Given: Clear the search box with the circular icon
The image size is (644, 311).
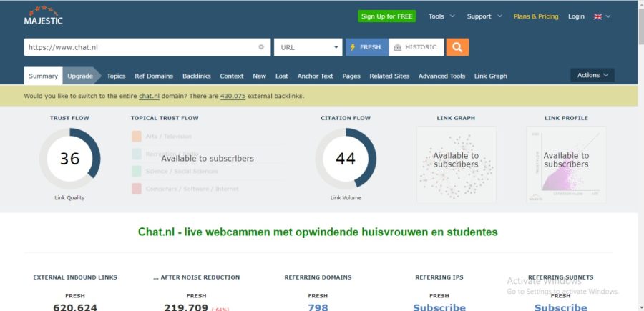Looking at the screenshot, I should pyautogui.click(x=261, y=47).
